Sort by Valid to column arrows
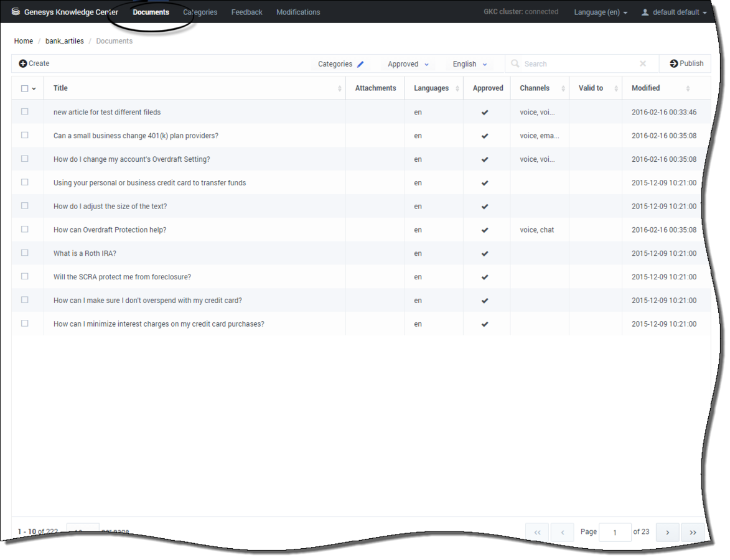 click(616, 88)
